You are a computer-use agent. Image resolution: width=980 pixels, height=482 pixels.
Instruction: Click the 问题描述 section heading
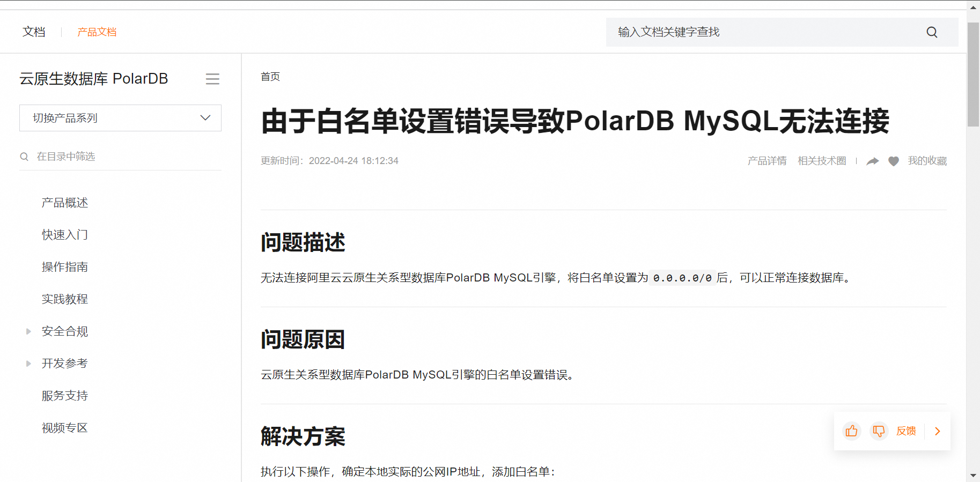click(x=303, y=242)
